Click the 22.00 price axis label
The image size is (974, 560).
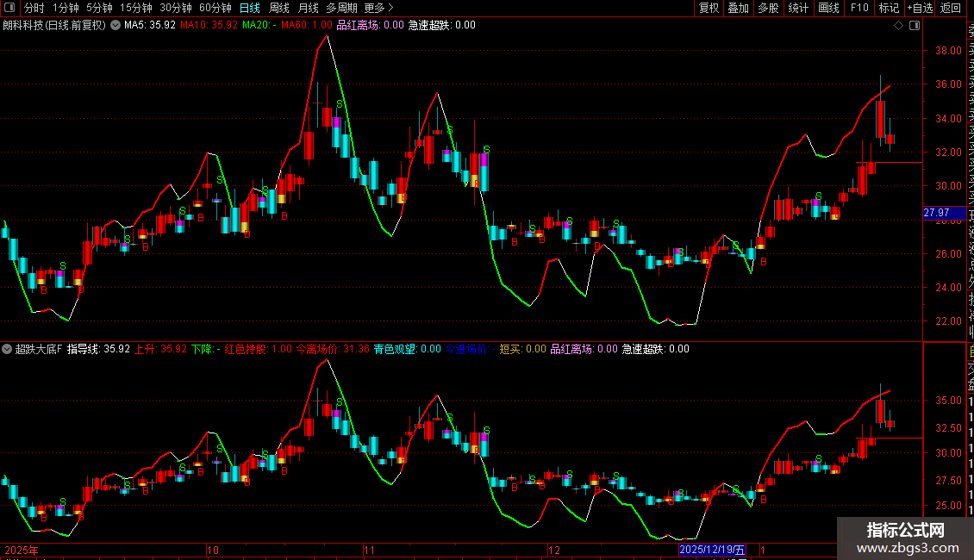click(x=948, y=321)
